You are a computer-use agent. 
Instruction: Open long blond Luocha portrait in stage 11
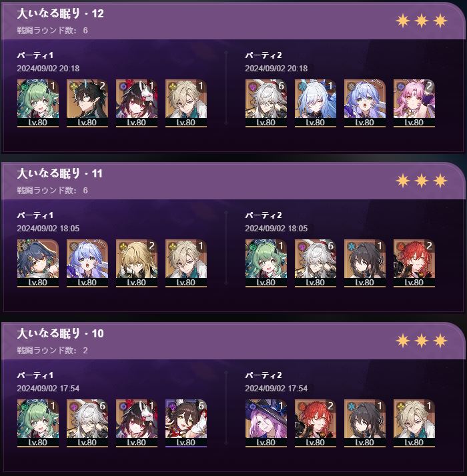click(137, 263)
